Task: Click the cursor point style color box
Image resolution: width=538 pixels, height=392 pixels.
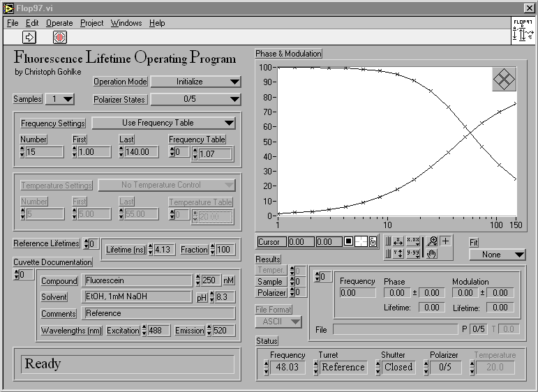Action: pyautogui.click(x=349, y=242)
